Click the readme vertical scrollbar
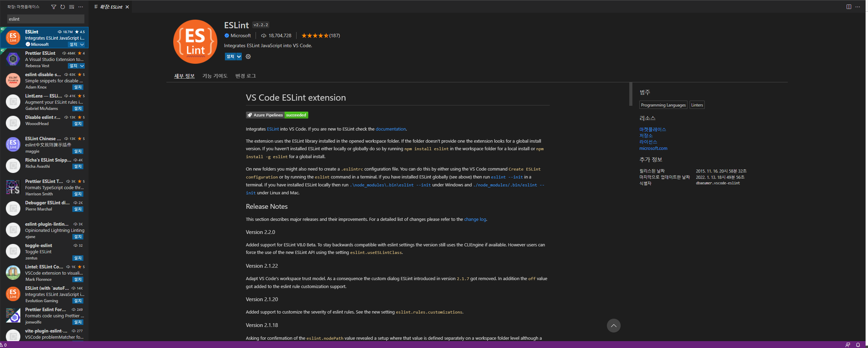Viewport: 868px width, 348px height. [x=631, y=94]
